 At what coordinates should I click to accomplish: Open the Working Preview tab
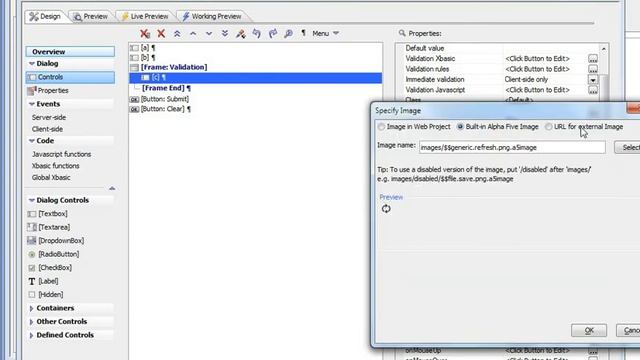coord(212,16)
